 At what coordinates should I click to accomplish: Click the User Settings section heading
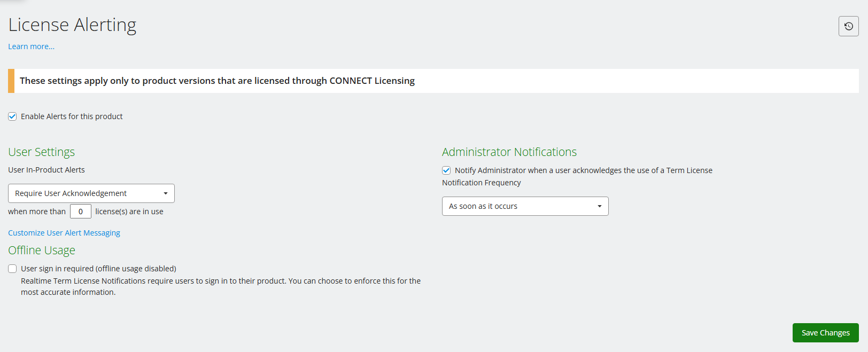[42, 152]
